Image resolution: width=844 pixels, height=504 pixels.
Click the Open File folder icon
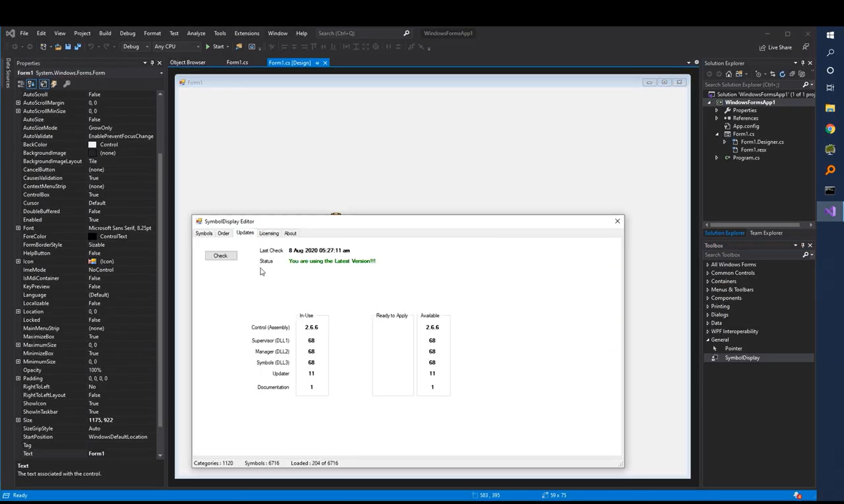click(x=58, y=47)
